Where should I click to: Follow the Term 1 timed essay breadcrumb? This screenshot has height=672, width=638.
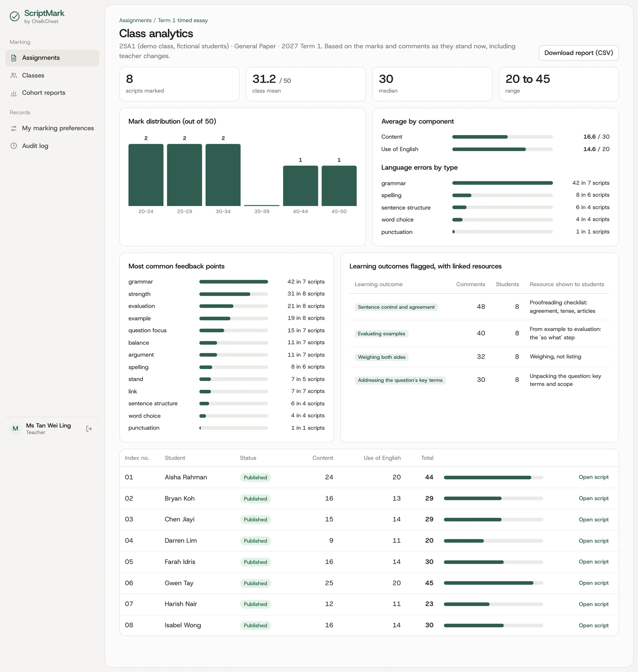[x=183, y=20]
